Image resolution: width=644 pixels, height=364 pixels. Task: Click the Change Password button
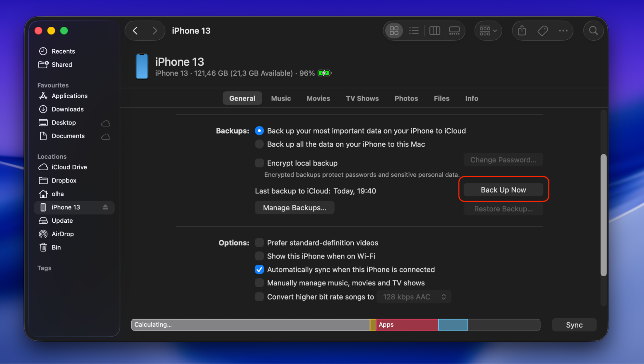click(x=503, y=160)
